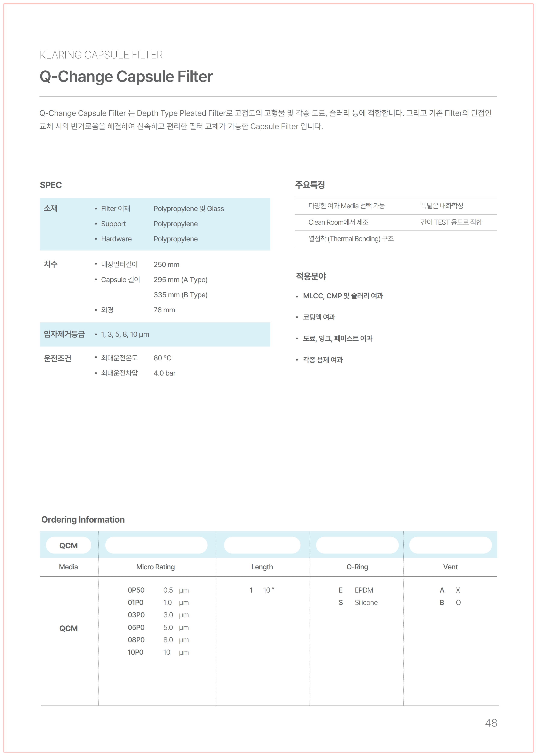Click the KLARING CAPSULE FILTER heading
This screenshot has height=756, width=537.
click(101, 55)
